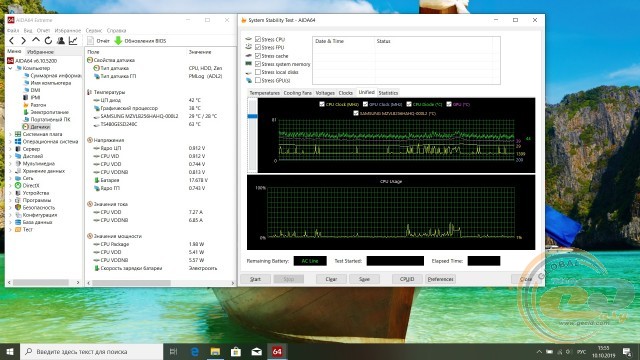Open the Справка menu

click(x=116, y=31)
